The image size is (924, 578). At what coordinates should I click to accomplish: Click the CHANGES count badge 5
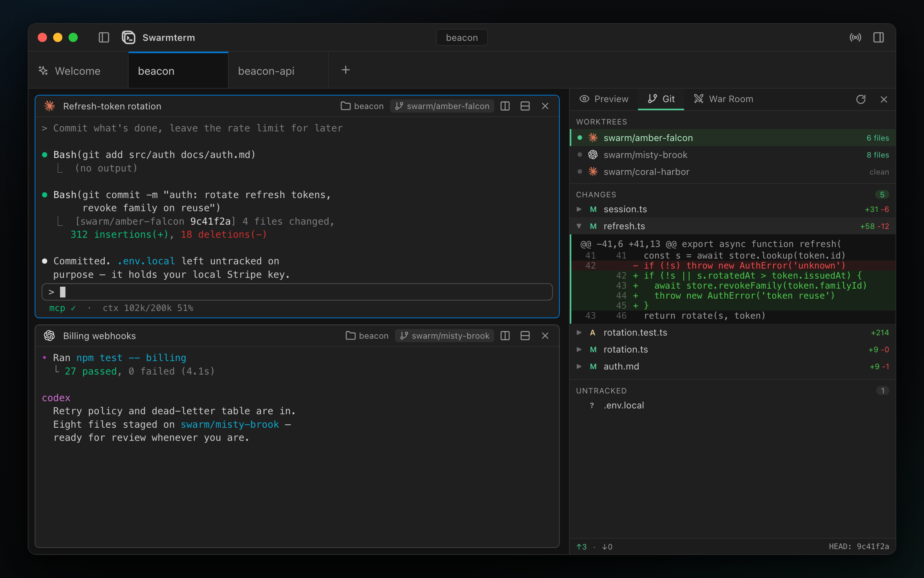click(x=882, y=195)
